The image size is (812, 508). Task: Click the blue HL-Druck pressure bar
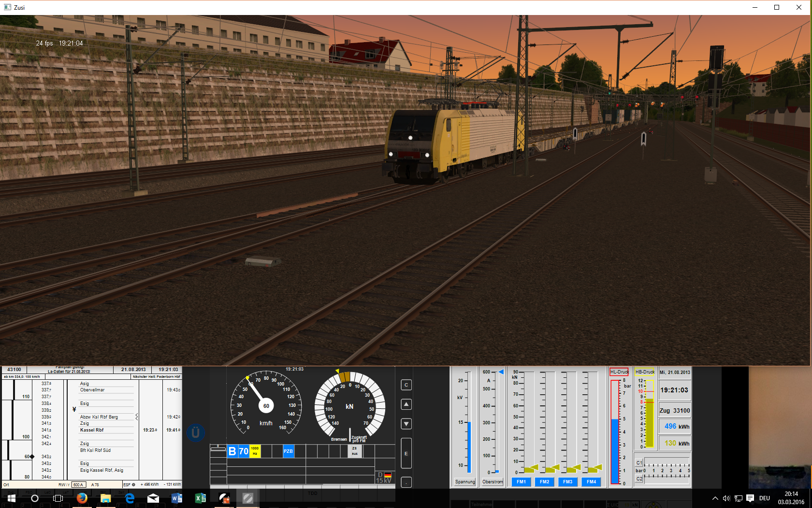click(x=615, y=451)
